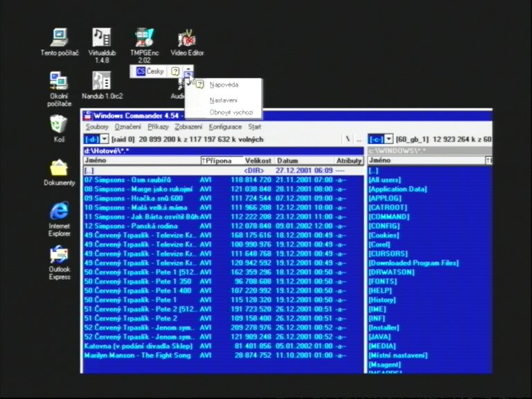
Task: Open the [-c-] drive dropdown
Action: 389,139
